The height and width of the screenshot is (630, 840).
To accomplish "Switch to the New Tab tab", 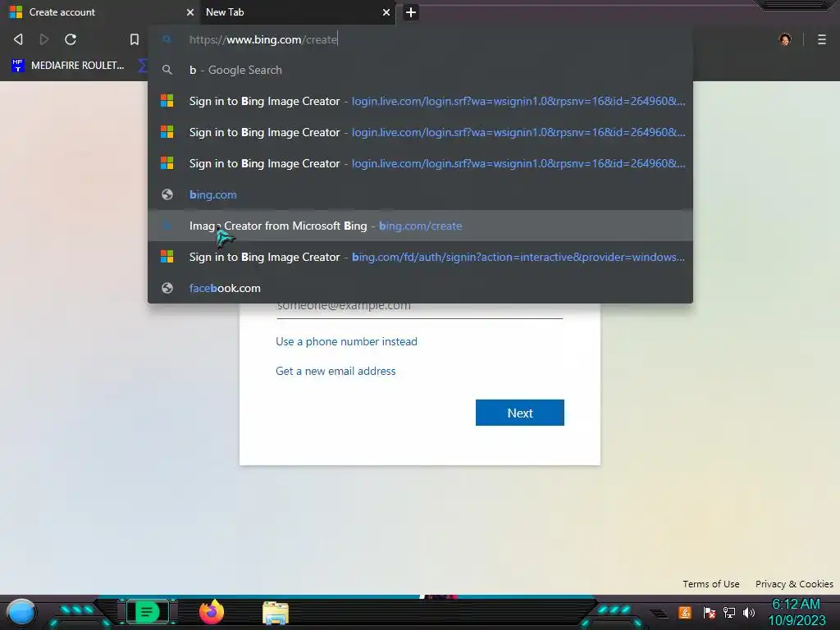I will 297,12.
